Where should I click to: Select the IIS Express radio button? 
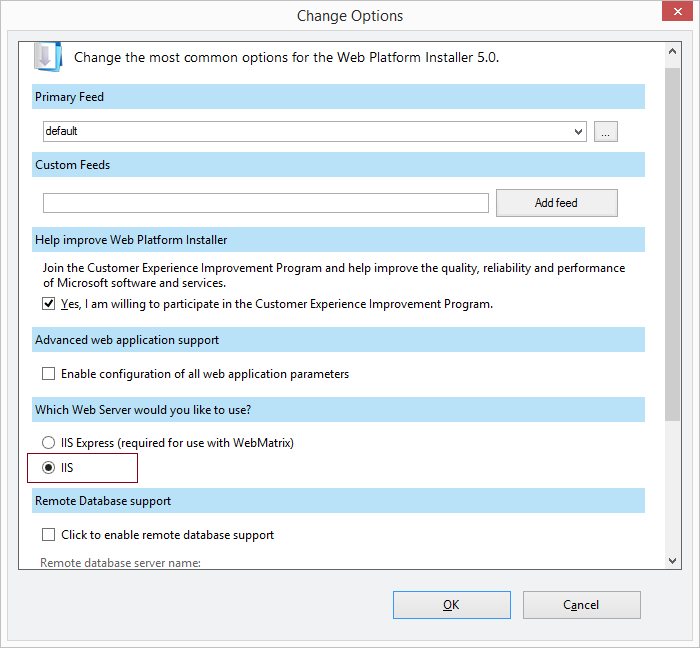48,443
